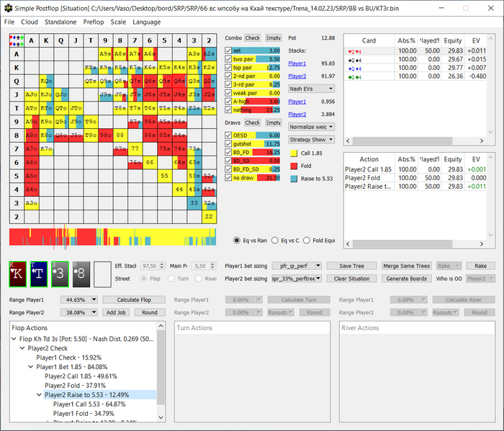
Task: Select Q4s cell in hand matrix
Action: [x=179, y=81]
